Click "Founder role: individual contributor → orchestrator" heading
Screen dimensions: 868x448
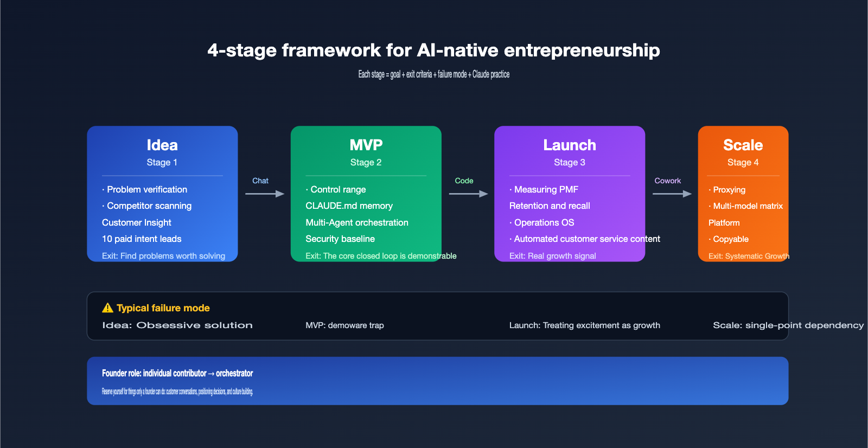click(177, 373)
